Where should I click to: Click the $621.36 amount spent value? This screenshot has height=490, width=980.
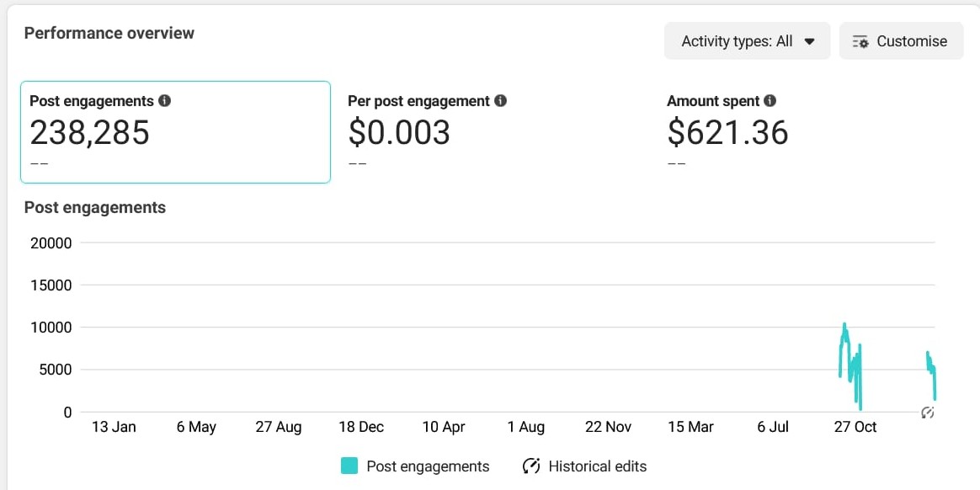(727, 133)
